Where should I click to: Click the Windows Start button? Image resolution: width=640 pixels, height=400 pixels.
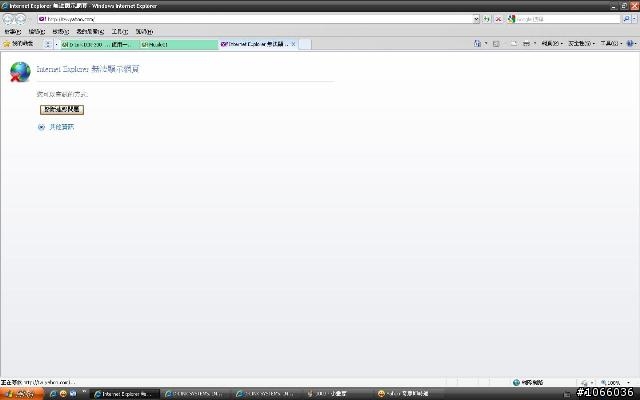point(21,393)
